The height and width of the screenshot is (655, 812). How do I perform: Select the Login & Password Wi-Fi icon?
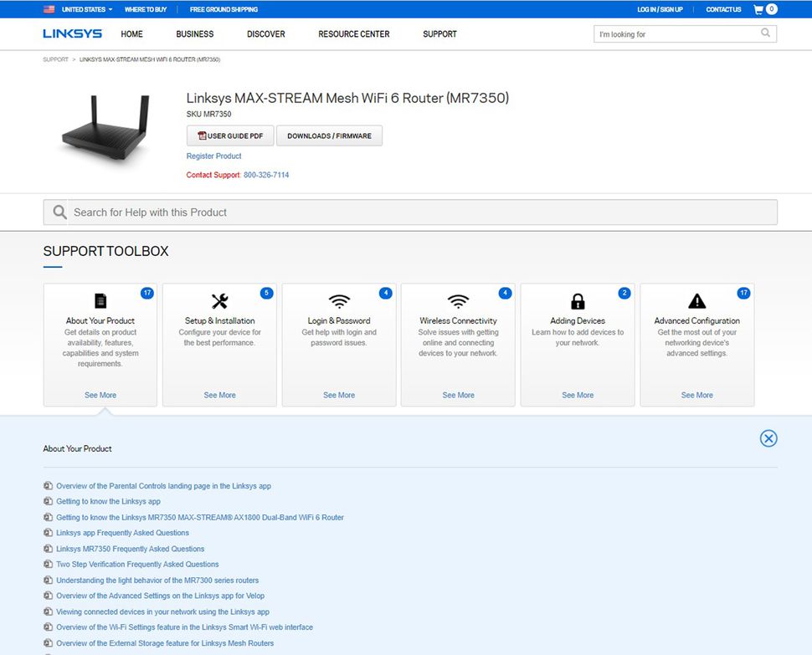point(338,299)
